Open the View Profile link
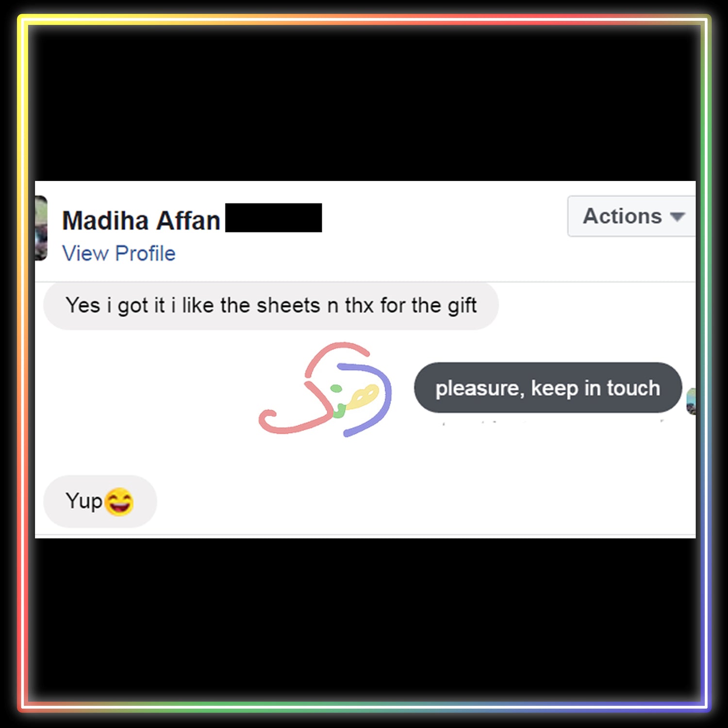 click(119, 253)
